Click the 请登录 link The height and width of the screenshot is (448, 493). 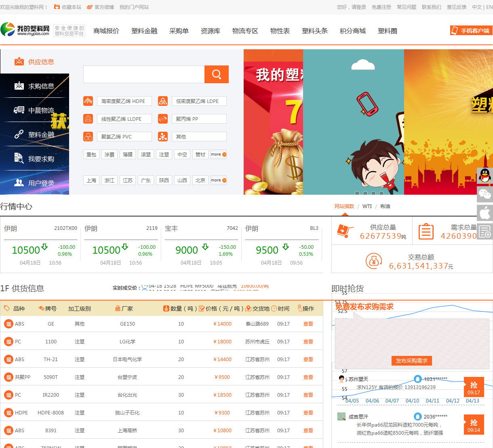(x=359, y=7)
